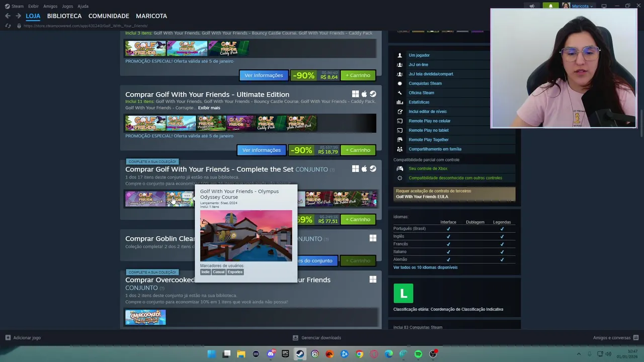The image size is (644, 362).
Task: Click the Indie tag in the tooltip
Action: (205, 272)
